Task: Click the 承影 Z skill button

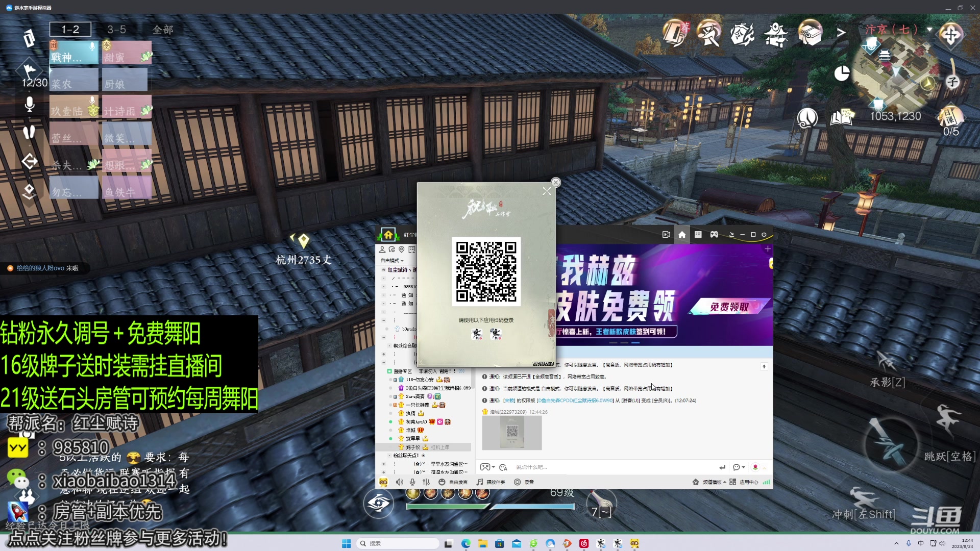Action: click(x=888, y=369)
